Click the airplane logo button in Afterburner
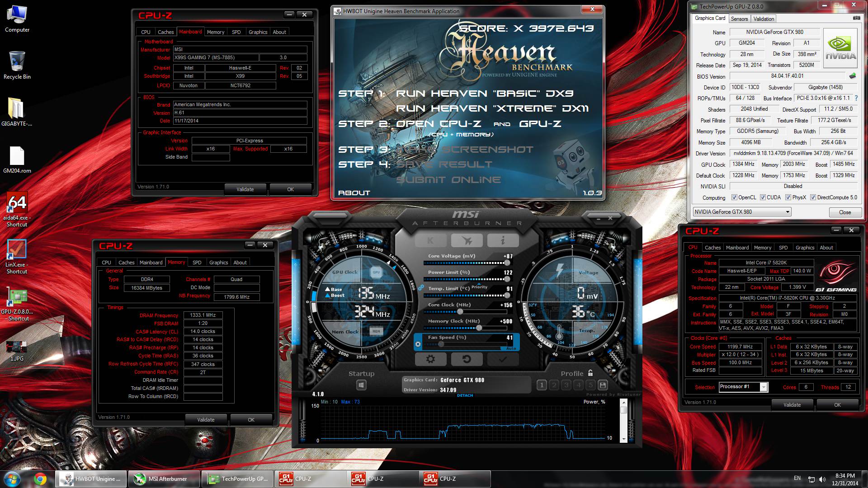The image size is (868, 488). 467,241
